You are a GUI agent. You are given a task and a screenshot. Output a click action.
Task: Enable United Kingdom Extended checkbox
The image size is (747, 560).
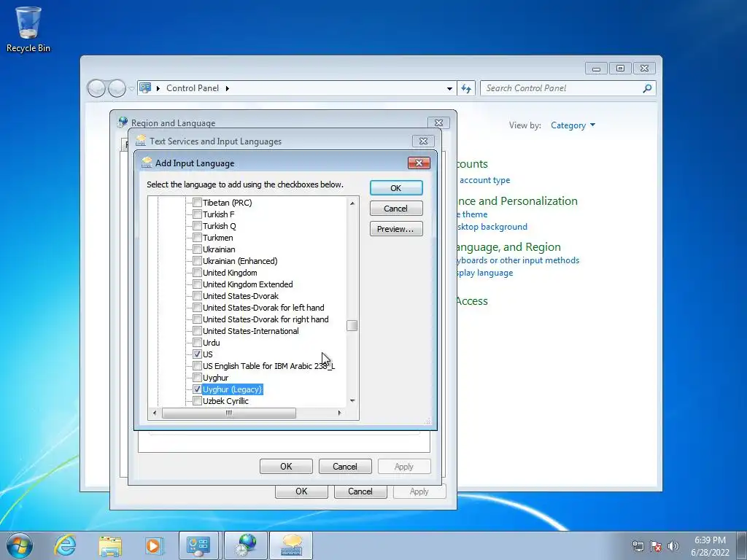[x=197, y=284]
